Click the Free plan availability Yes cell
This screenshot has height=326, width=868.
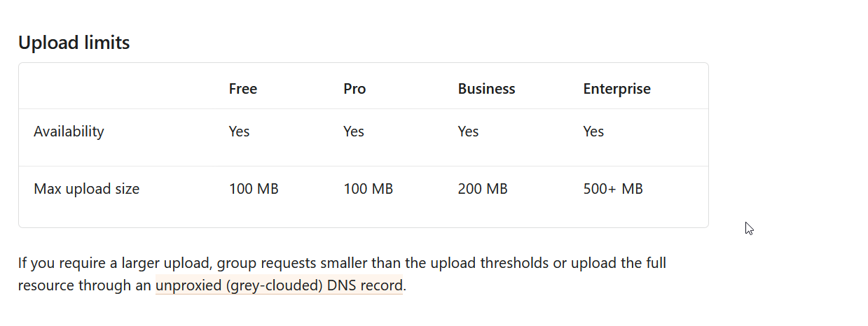coord(239,132)
